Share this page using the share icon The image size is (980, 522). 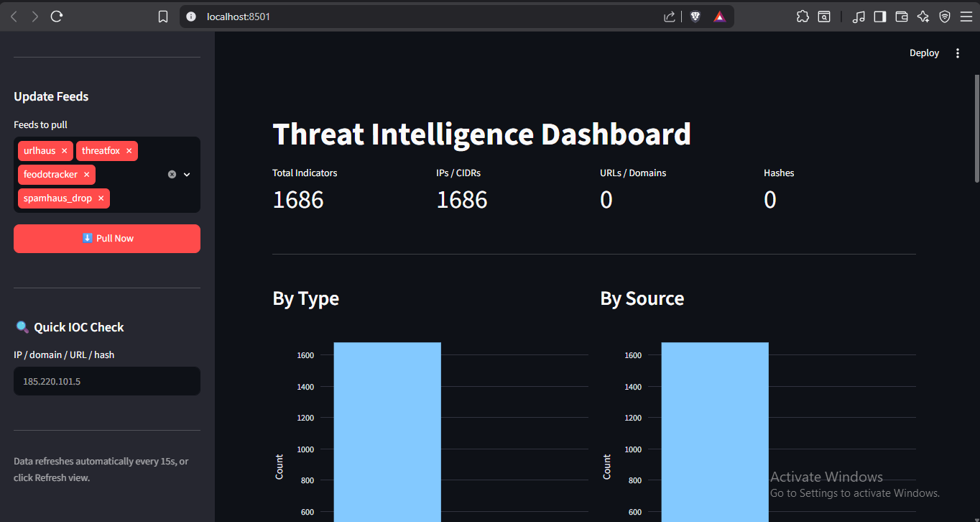click(x=669, y=17)
